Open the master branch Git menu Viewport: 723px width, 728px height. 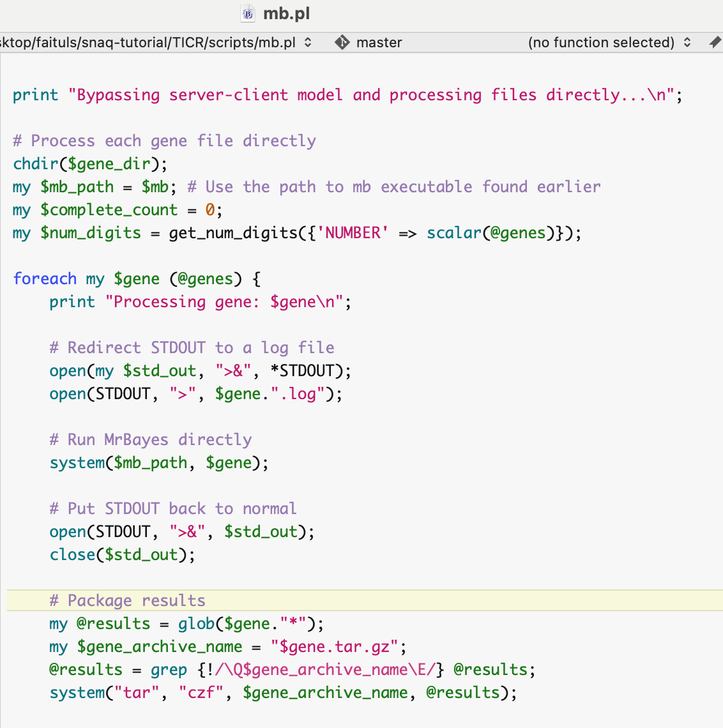(x=379, y=43)
